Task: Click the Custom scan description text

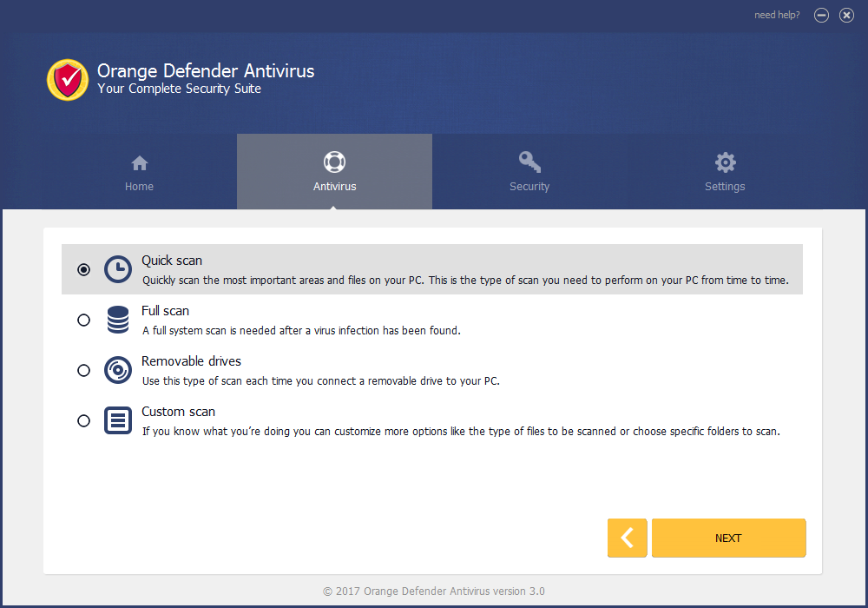Action: point(460,431)
